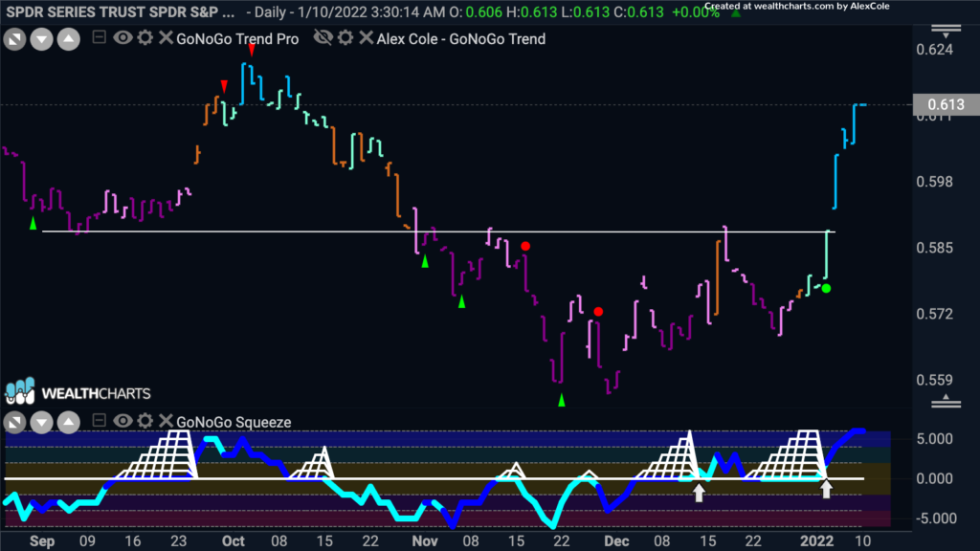
Task: Click the Daily interval label
Action: tap(271, 11)
